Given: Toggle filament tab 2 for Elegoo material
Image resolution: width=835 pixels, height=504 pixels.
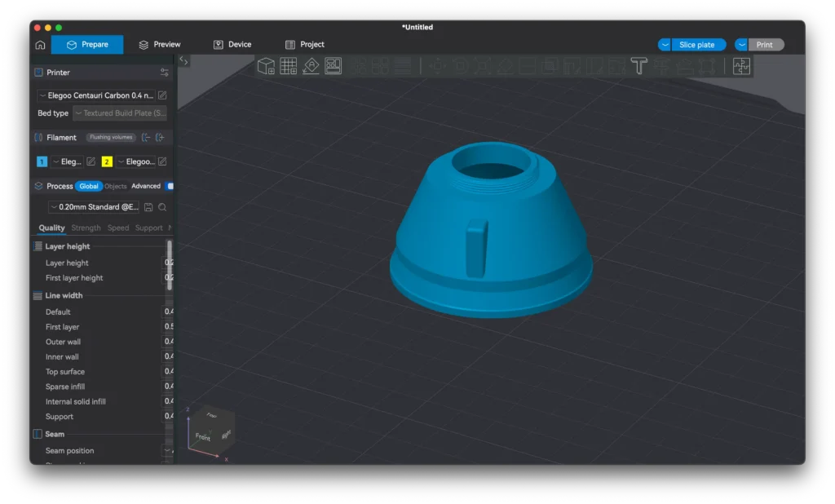Looking at the screenshot, I should 106,161.
